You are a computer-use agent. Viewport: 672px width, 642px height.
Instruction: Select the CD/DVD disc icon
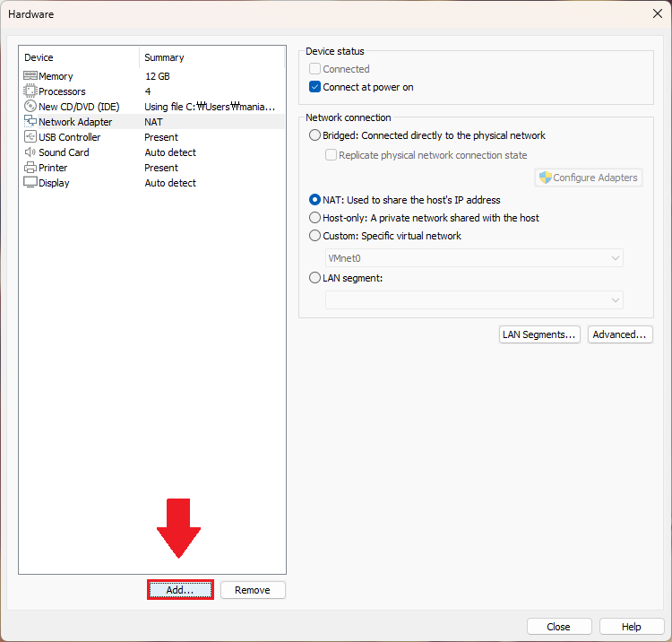tap(30, 106)
